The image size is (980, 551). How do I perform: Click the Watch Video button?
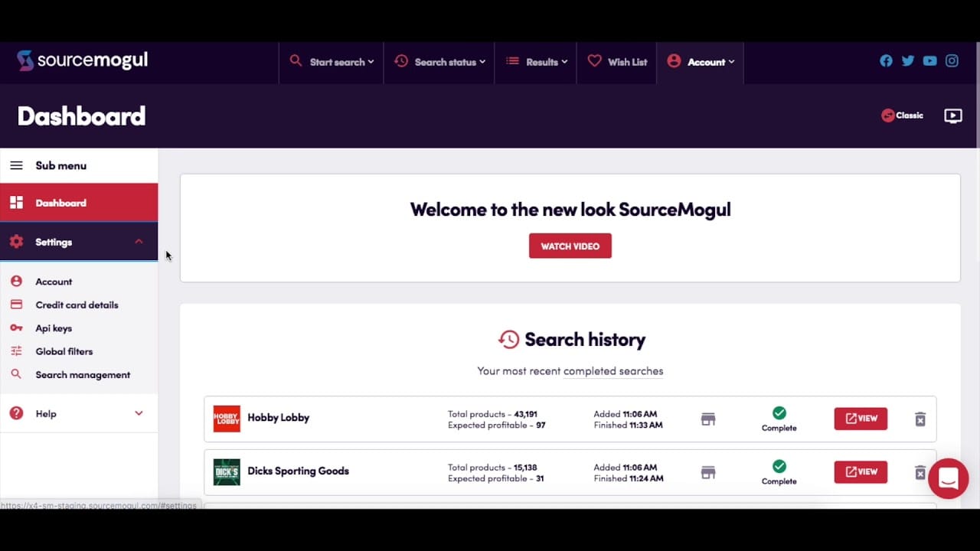tap(570, 246)
